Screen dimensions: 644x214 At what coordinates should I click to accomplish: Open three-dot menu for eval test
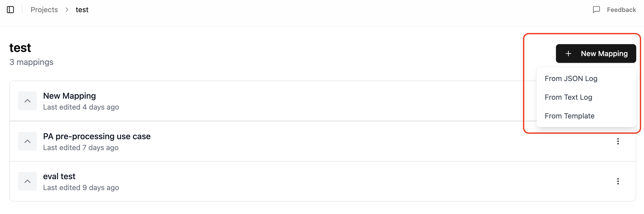pos(618,181)
